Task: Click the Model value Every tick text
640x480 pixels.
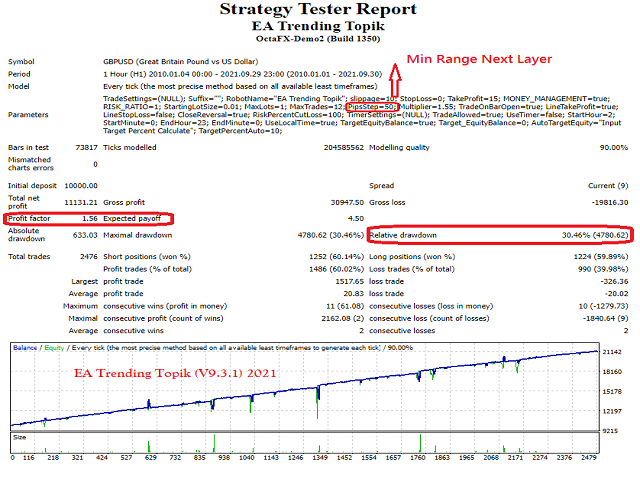Action: 240,87
